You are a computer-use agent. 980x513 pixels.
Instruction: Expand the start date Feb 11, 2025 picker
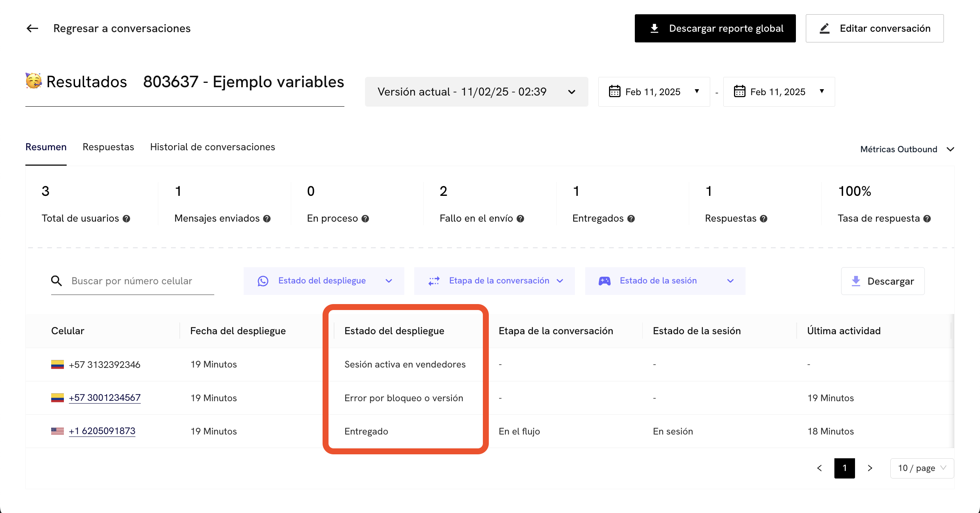tap(654, 92)
